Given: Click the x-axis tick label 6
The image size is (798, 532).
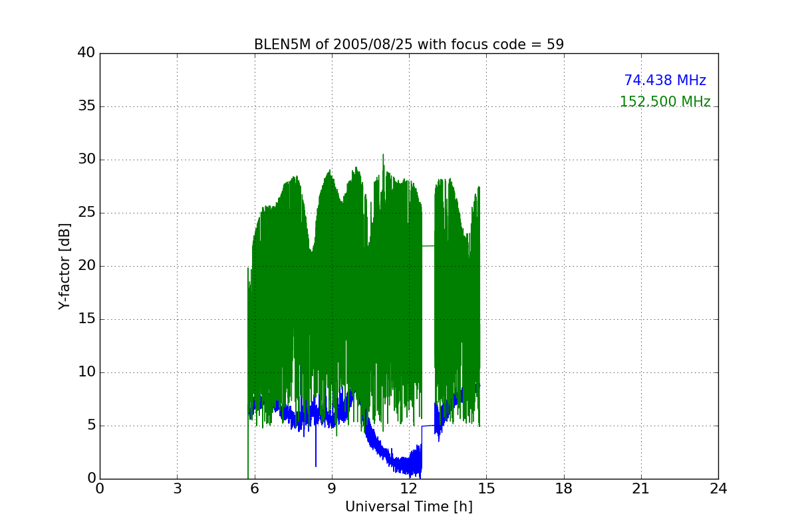Looking at the screenshot, I should click(255, 489).
